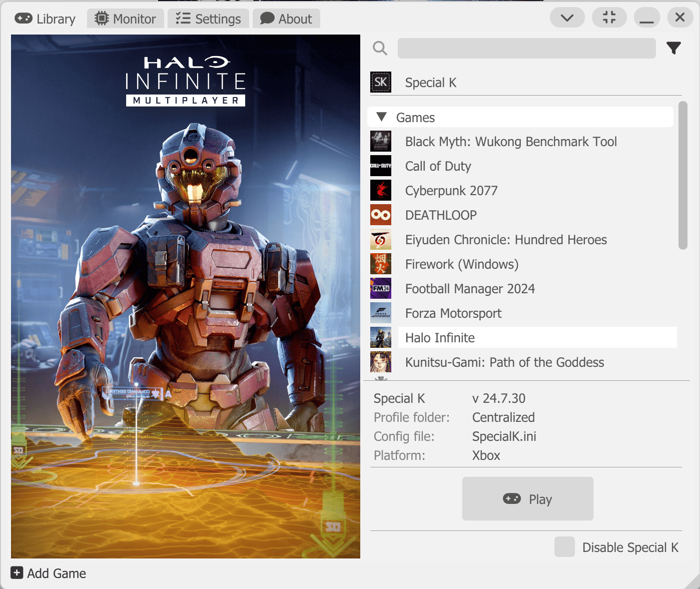Click the gamepad icon inside Play button
The height and width of the screenshot is (589, 700).
point(512,498)
